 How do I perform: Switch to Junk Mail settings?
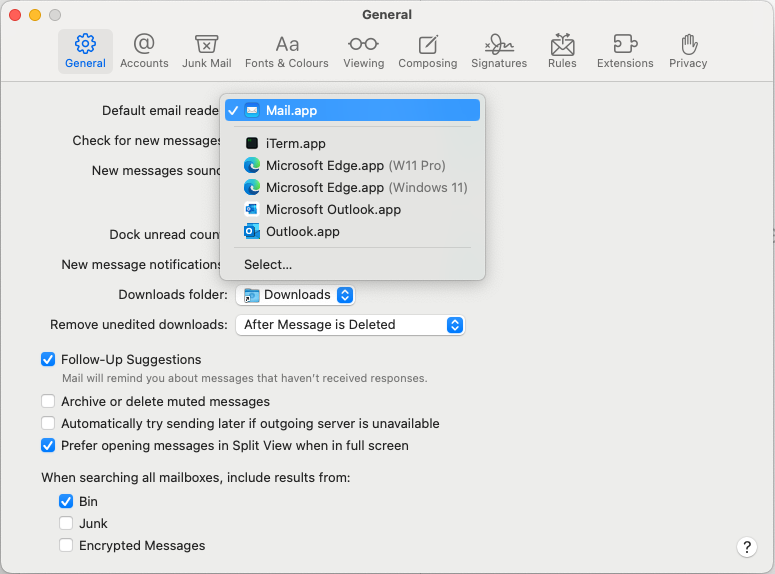[207, 51]
